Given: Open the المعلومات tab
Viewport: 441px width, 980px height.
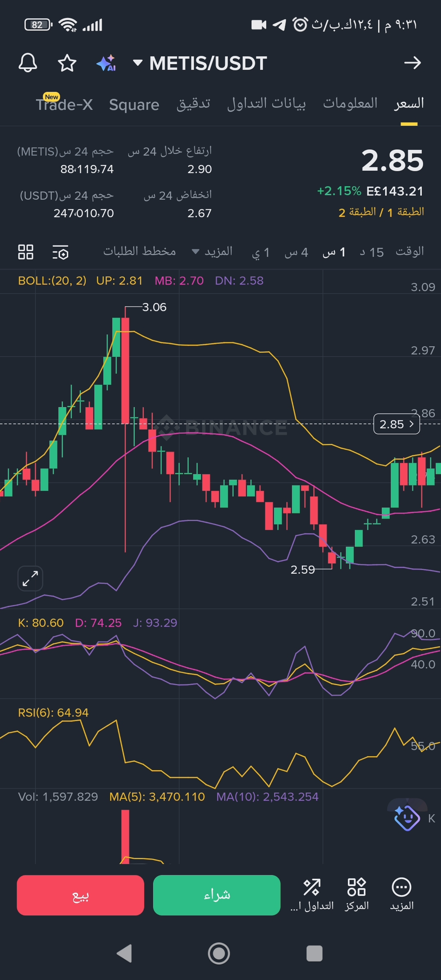Looking at the screenshot, I should [x=350, y=103].
